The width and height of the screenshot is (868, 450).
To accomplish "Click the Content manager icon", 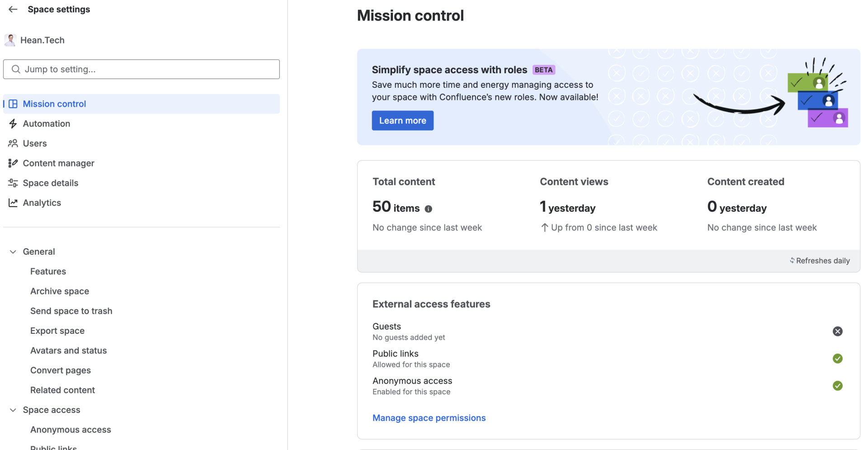I will pos(13,163).
